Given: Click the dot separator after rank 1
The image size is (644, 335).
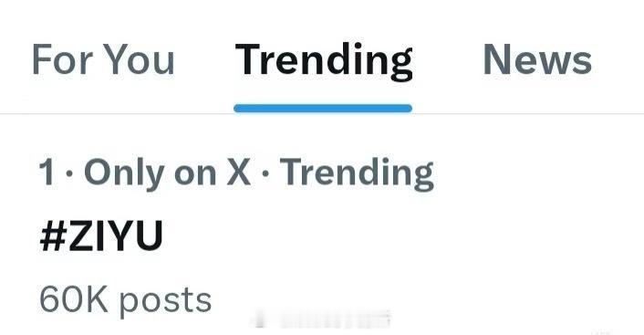Looking at the screenshot, I should tap(69, 173).
